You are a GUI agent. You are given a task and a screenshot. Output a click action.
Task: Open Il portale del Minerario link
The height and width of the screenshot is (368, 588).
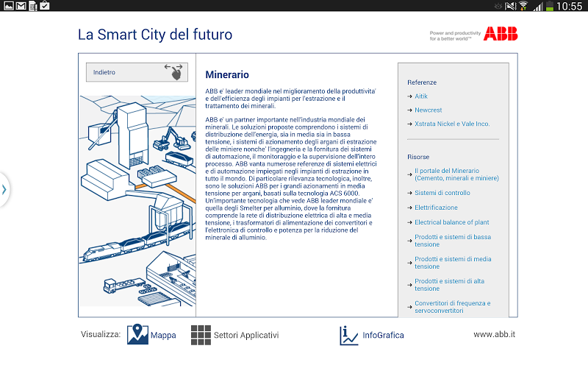(456, 174)
